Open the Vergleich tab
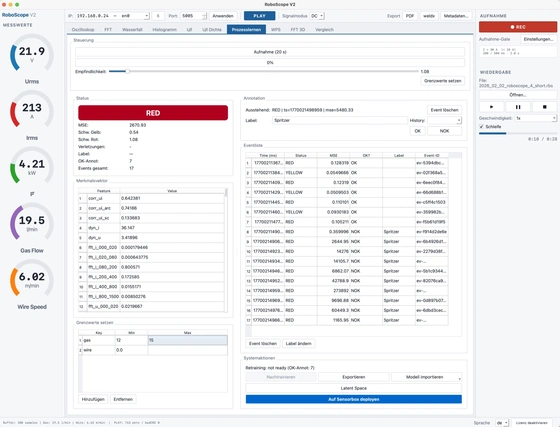The image size is (560, 427). (x=324, y=30)
